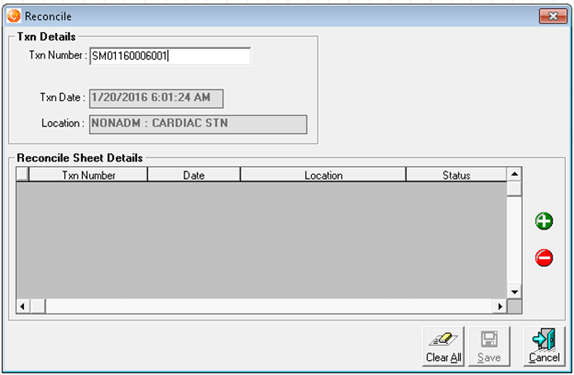Click the Location column header in grid

[x=323, y=175]
